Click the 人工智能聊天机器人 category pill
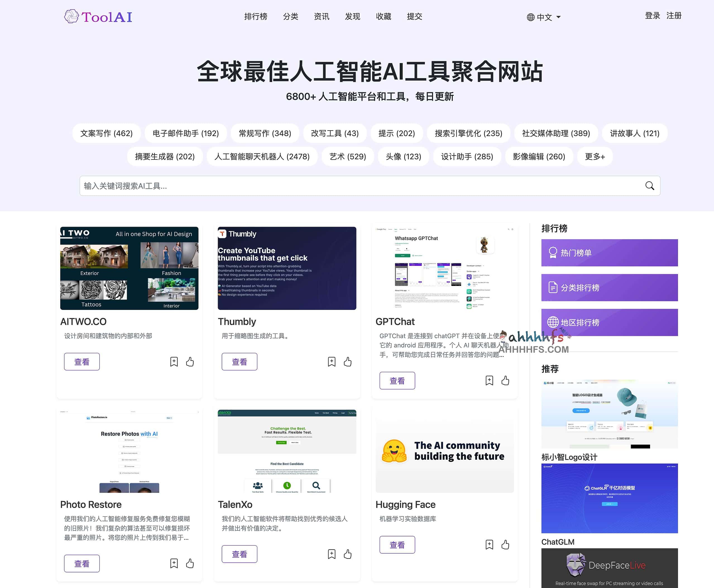Viewport: 714px width, 588px height. tap(262, 156)
